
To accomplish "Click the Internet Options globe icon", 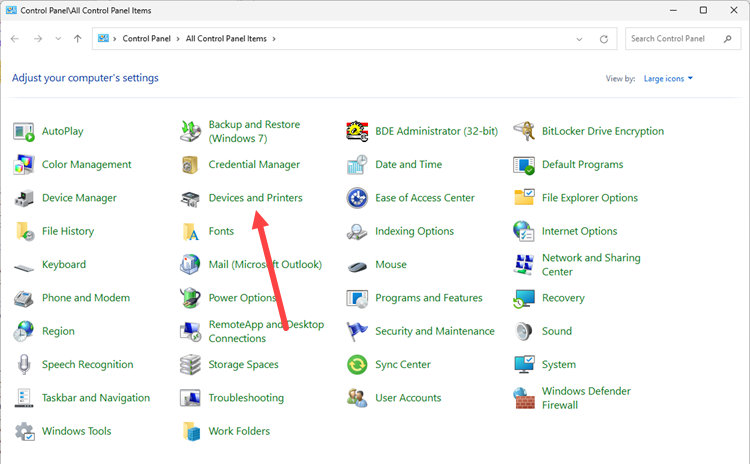I will pyautogui.click(x=524, y=232).
